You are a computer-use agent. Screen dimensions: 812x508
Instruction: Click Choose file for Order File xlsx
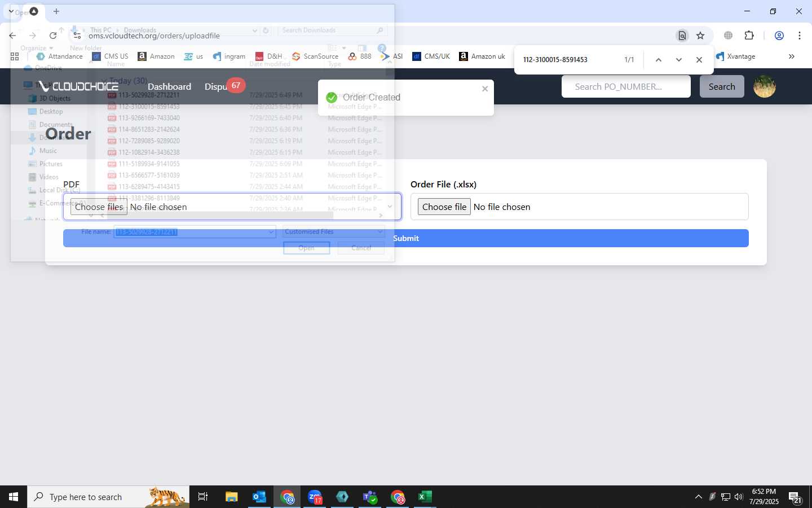coord(444,207)
